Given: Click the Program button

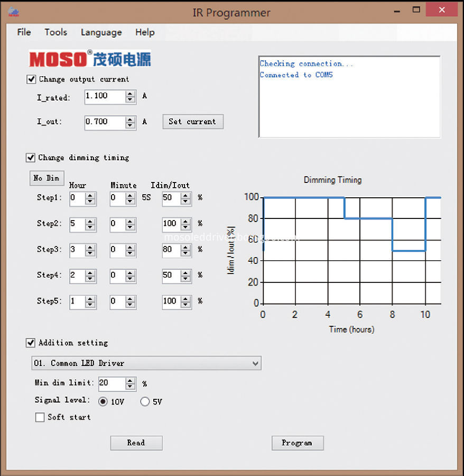Looking at the screenshot, I should pyautogui.click(x=297, y=443).
